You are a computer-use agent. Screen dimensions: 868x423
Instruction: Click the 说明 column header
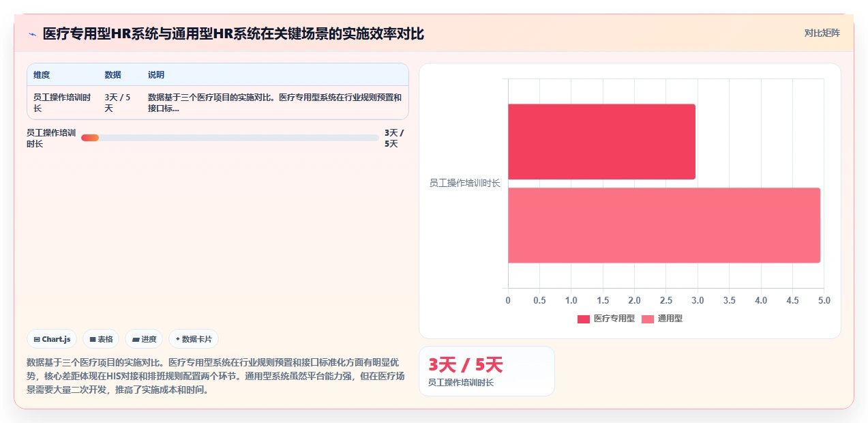click(x=156, y=75)
